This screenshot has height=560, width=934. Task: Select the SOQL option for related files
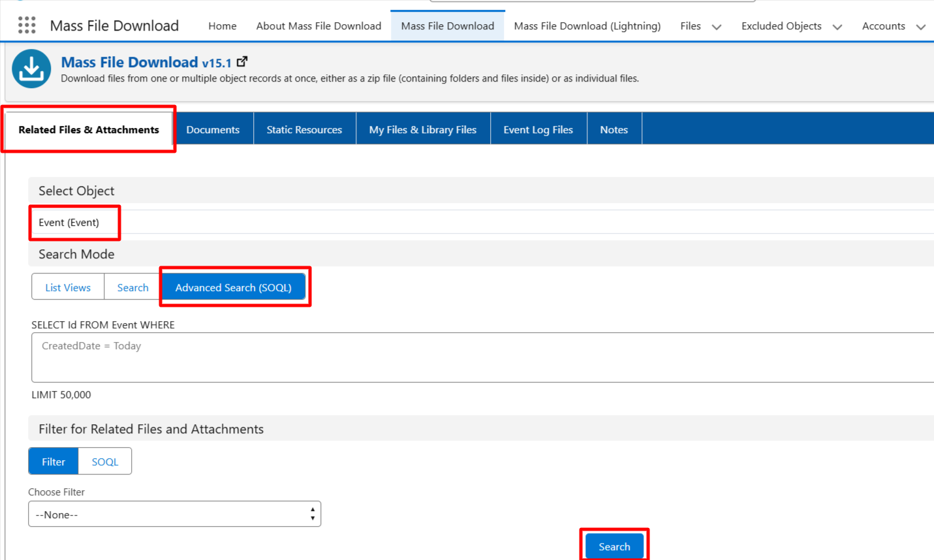tap(105, 461)
